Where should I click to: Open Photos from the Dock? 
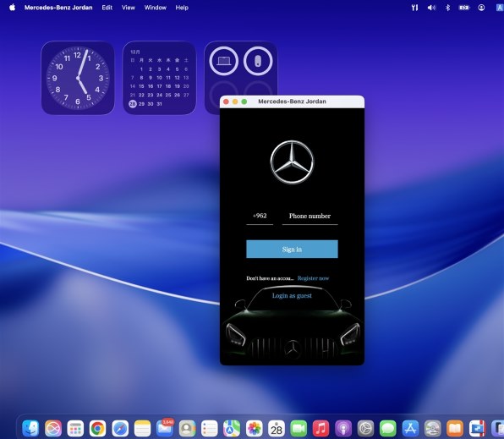[x=255, y=428]
